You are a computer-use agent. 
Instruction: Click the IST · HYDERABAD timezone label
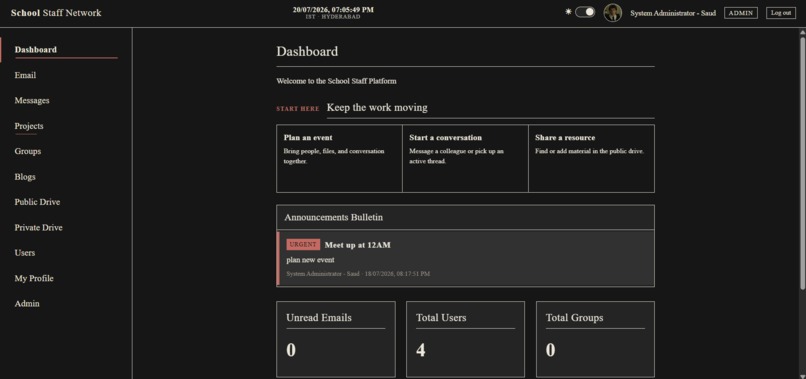333,17
